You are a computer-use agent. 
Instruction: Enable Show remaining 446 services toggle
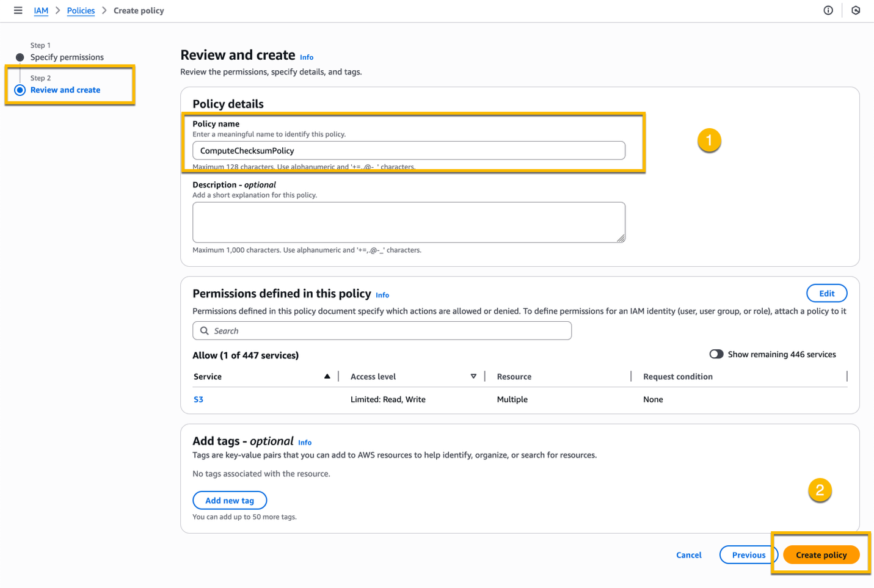click(717, 354)
